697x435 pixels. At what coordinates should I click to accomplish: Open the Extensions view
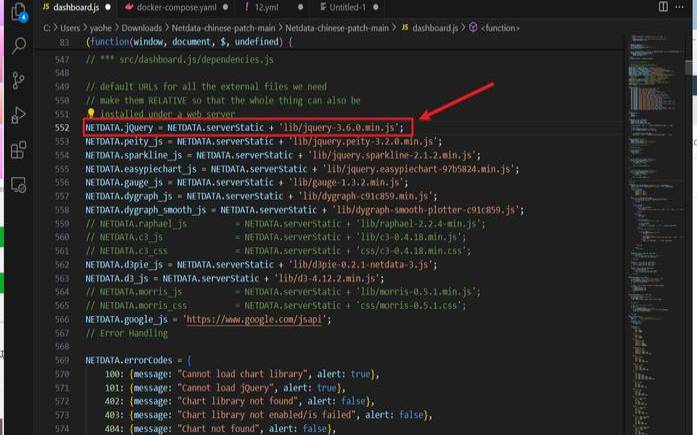point(19,150)
